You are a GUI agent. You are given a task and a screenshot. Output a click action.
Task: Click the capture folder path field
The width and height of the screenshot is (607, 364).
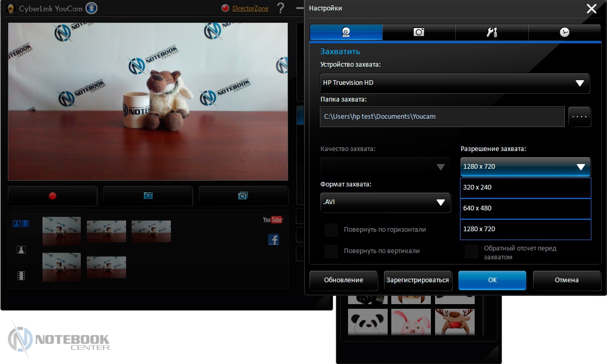pos(442,117)
